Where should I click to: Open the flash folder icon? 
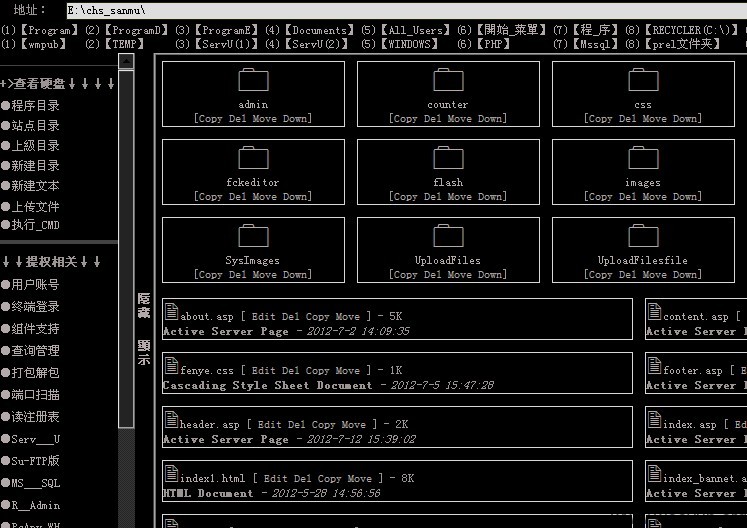pyautogui.click(x=448, y=158)
